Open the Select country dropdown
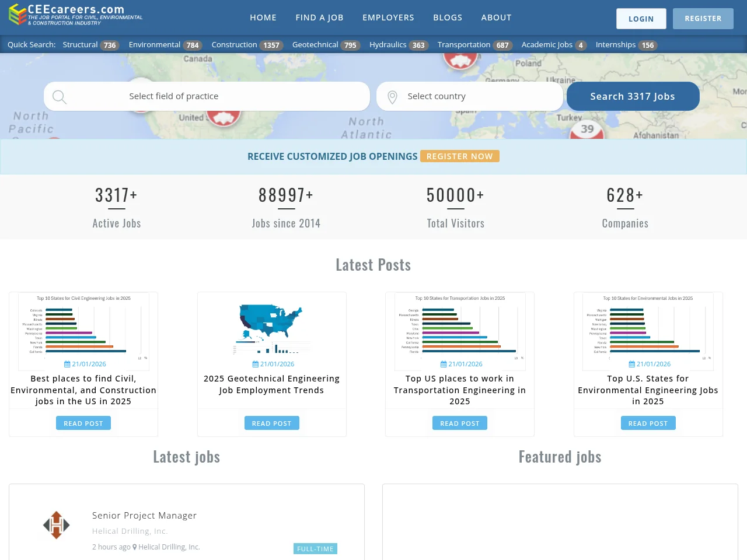The image size is (747, 560). tap(470, 96)
